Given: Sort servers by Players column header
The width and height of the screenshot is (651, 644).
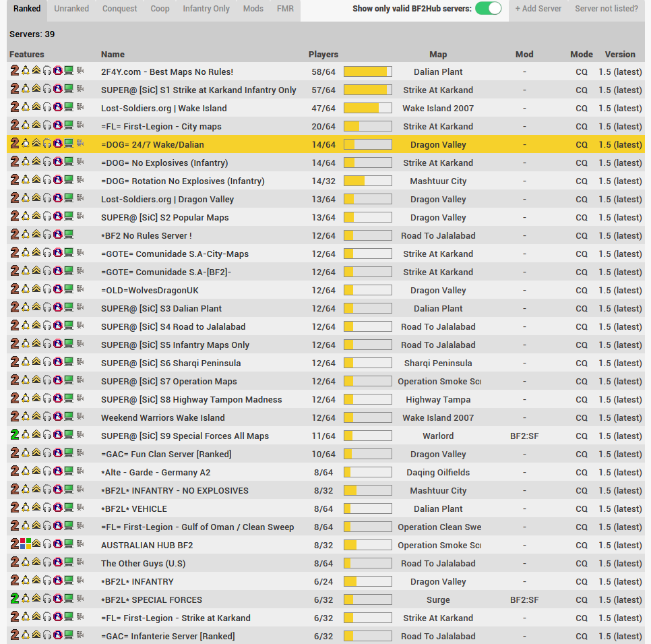Looking at the screenshot, I should 323,55.
